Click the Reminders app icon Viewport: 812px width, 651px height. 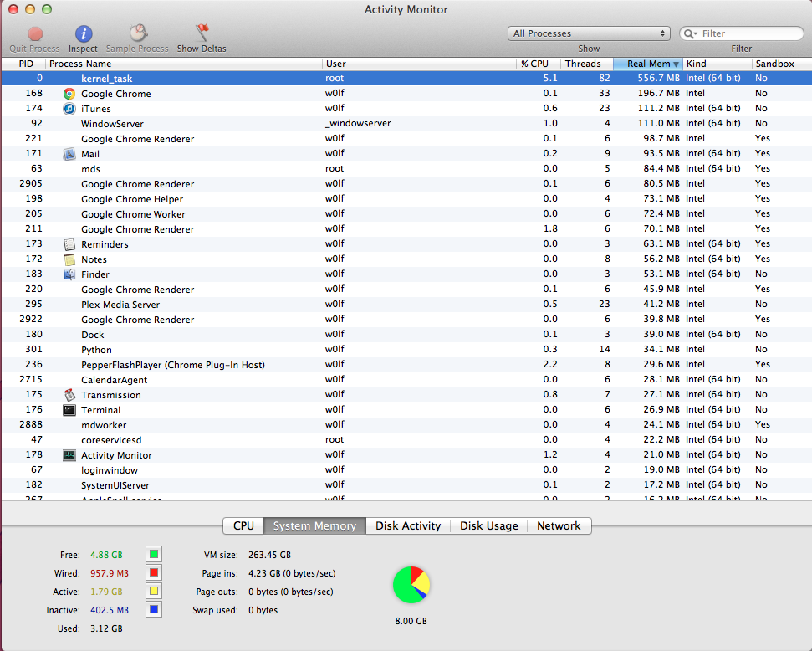tap(69, 244)
